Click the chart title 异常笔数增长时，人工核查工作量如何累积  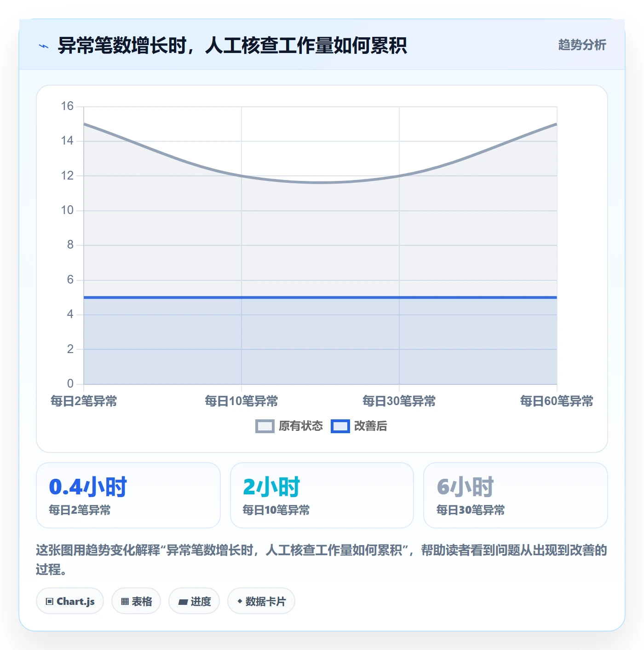(x=232, y=46)
